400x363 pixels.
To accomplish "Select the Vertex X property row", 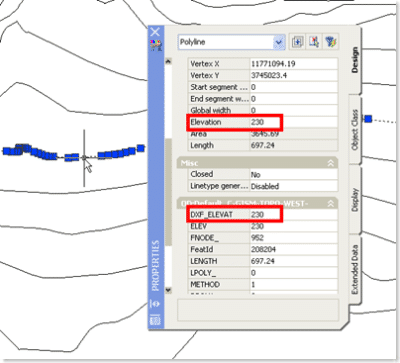I will coord(263,64).
